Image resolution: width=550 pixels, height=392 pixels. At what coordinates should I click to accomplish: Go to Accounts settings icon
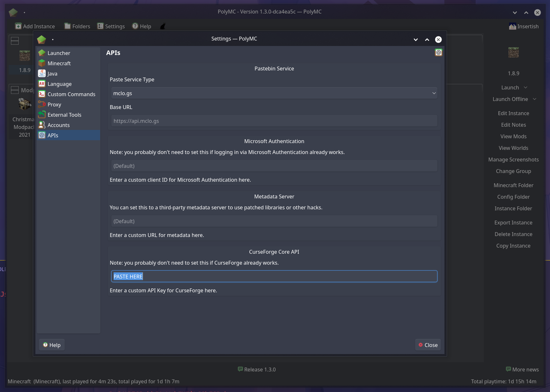[x=42, y=125]
